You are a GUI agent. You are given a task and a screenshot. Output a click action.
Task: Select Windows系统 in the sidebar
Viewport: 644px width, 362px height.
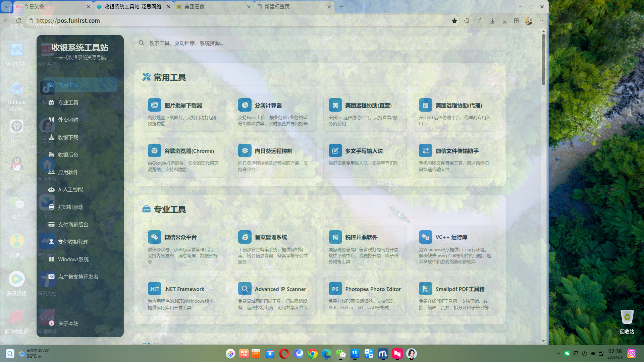[x=80, y=259]
